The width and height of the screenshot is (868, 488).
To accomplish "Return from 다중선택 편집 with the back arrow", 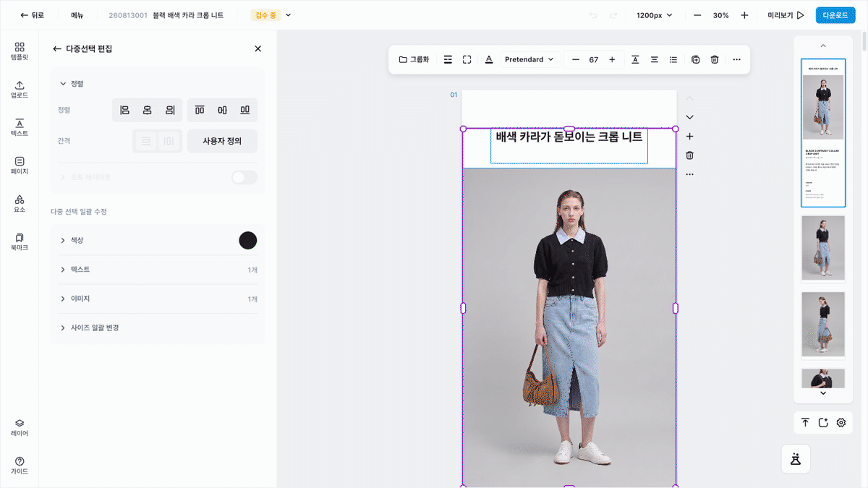I will [57, 48].
